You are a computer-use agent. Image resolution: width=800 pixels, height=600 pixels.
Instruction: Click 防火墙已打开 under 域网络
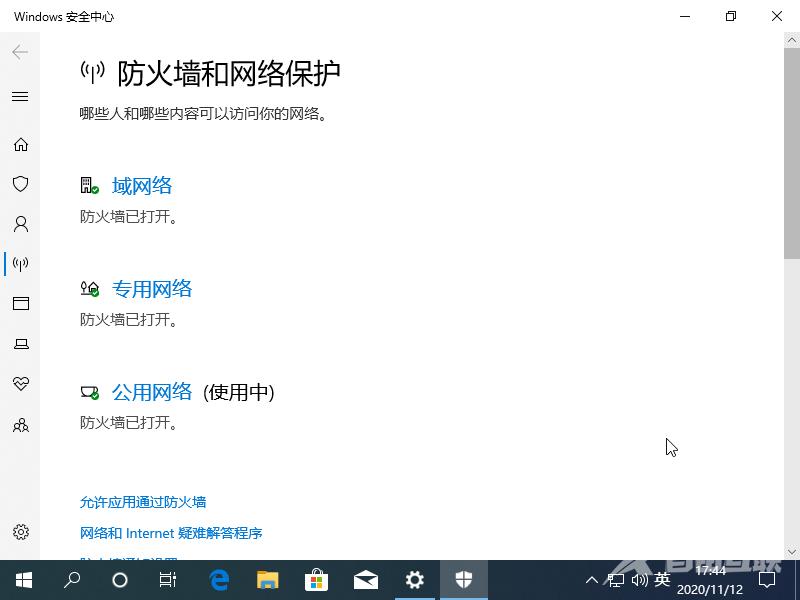coord(129,216)
